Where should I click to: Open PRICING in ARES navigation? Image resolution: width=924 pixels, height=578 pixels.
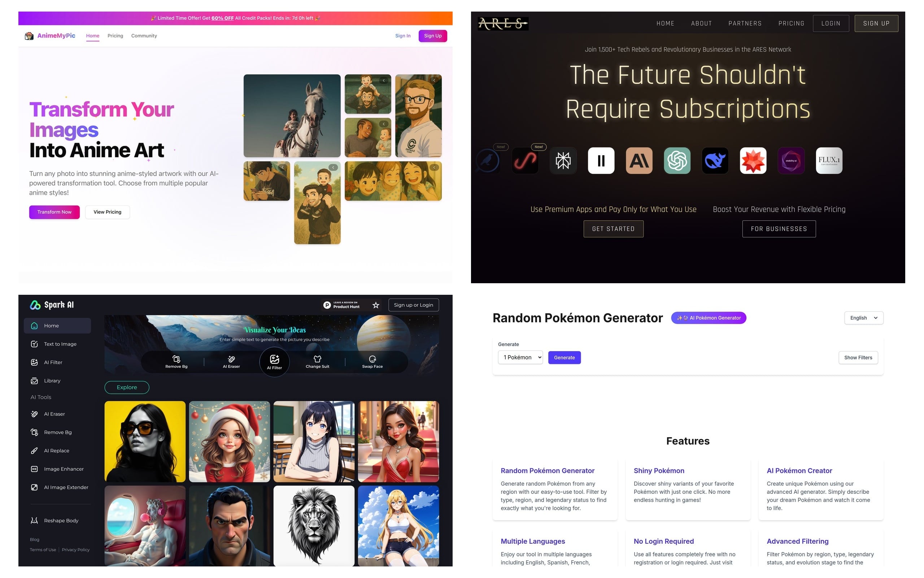coord(791,24)
